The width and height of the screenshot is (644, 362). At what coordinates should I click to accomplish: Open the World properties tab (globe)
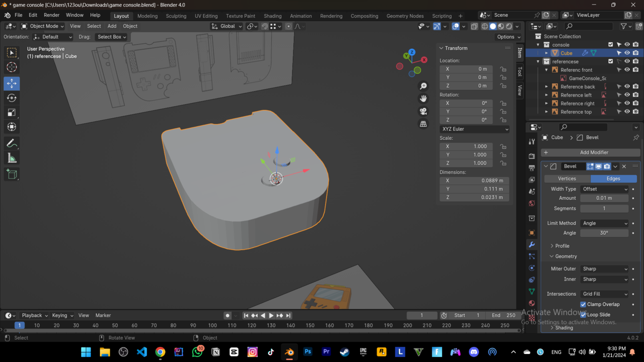532,204
